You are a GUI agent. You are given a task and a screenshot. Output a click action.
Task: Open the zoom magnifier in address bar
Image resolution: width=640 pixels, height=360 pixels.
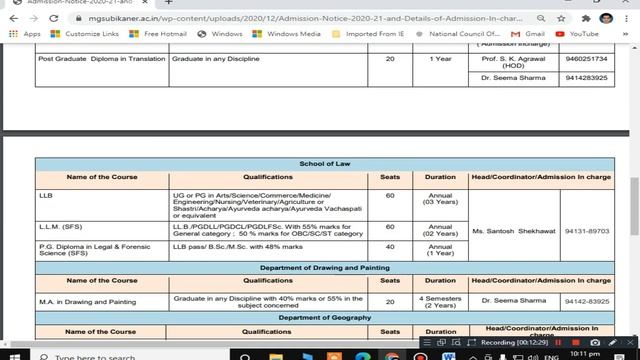click(541, 19)
